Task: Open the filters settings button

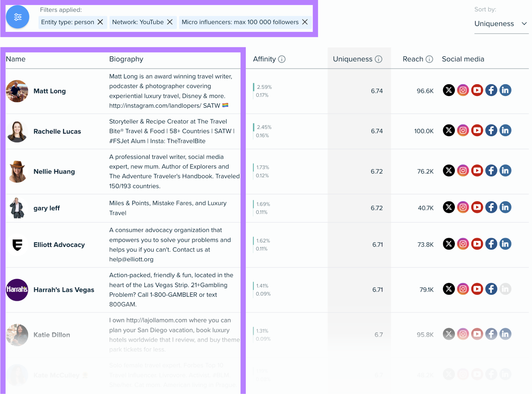Action: tap(18, 17)
